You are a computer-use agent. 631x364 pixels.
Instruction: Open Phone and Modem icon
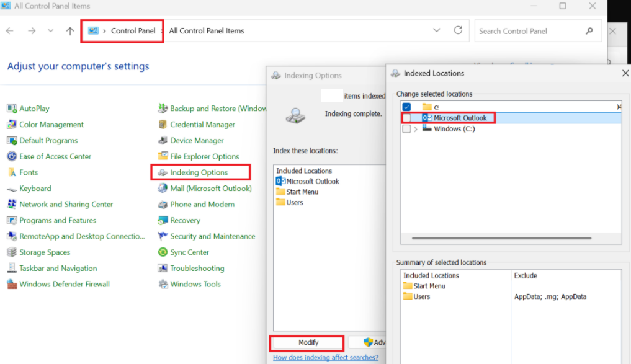point(163,204)
